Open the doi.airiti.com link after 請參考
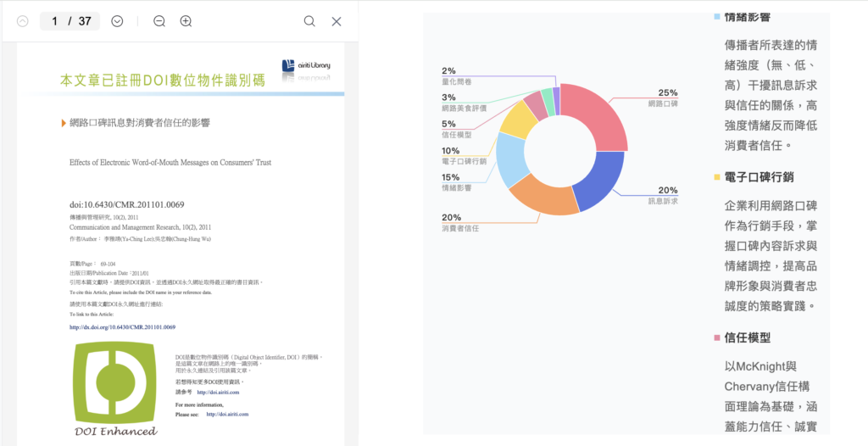This screenshot has width=868, height=446. click(x=218, y=393)
